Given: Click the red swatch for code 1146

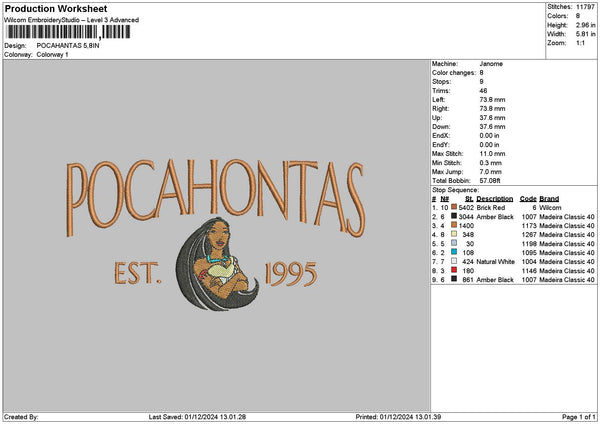Looking at the screenshot, I should [454, 270].
